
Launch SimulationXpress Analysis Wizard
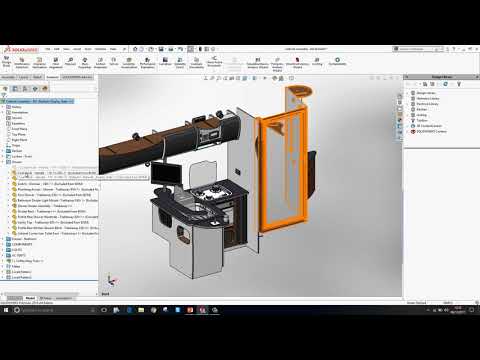pos(258,63)
